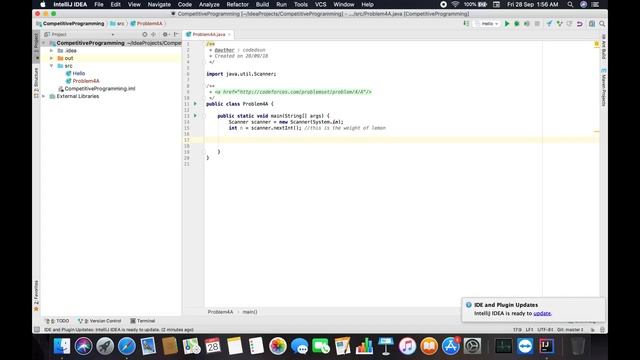The image size is (640, 360).
Task: Open Ant Build side tool window
Action: coord(604,46)
